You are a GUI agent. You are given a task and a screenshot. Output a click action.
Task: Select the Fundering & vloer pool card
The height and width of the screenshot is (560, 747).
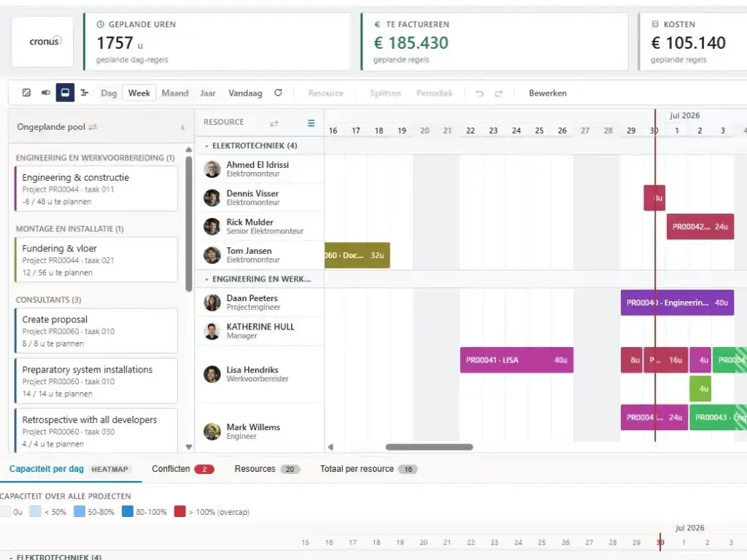pyautogui.click(x=96, y=260)
